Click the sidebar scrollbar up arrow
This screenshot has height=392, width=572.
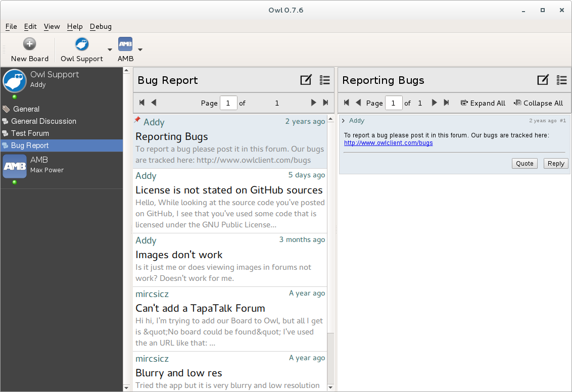126,70
